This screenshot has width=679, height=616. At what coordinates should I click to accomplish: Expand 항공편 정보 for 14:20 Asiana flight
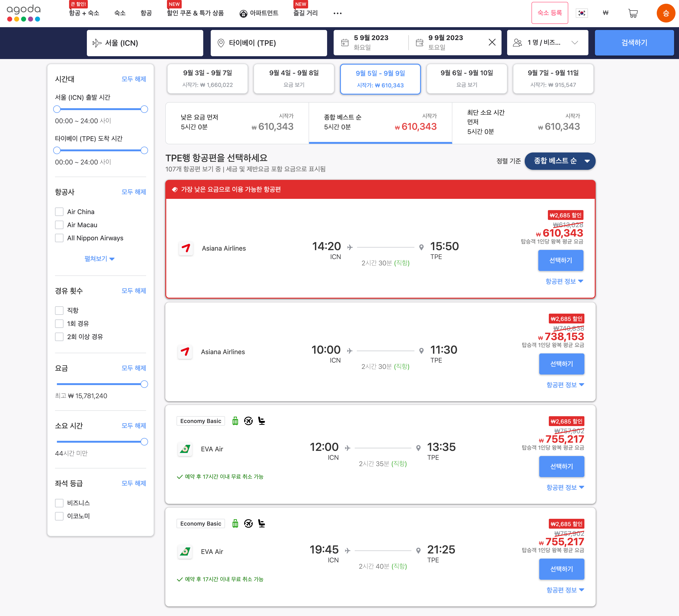coord(564,281)
